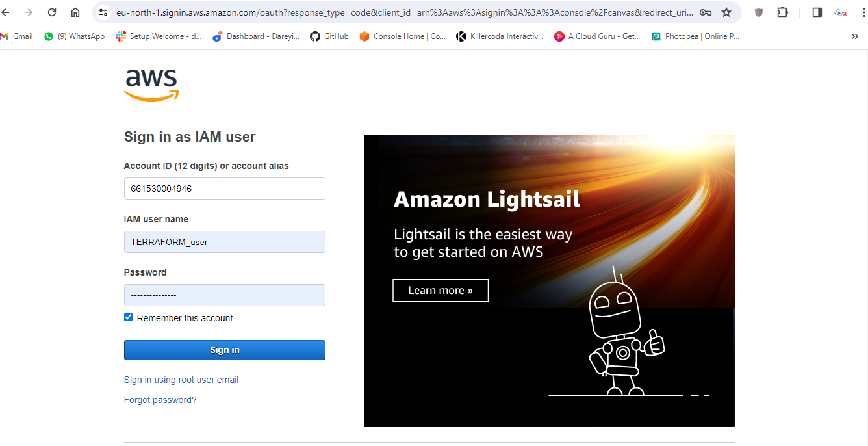
Task: Open WhatsApp bookmark
Action: [74, 36]
